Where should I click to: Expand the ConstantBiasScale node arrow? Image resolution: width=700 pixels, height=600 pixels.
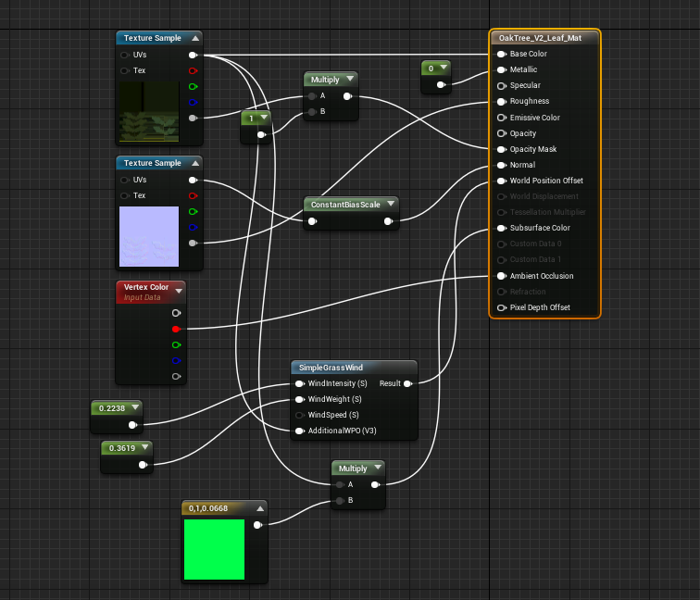point(391,204)
